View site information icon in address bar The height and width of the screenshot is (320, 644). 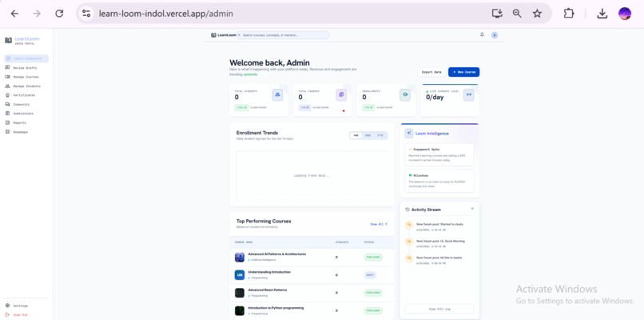pyautogui.click(x=86, y=14)
